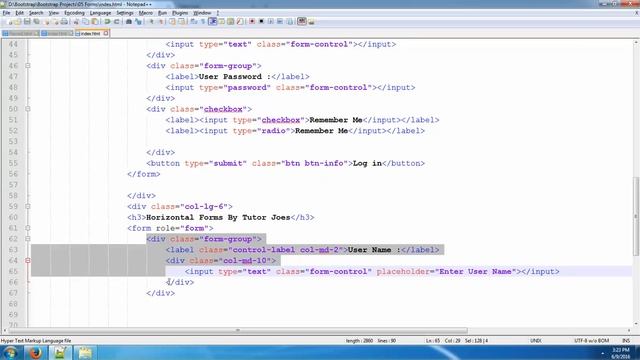Viewport: 640px width, 360px height.
Task: Open Find dialog with binoculars icon
Action: click(129, 21)
